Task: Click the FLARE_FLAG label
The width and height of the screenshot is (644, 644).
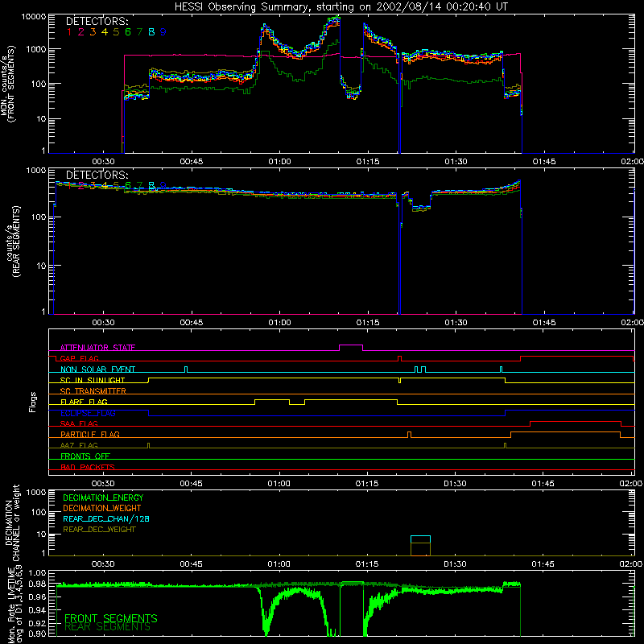Action: pos(84,402)
